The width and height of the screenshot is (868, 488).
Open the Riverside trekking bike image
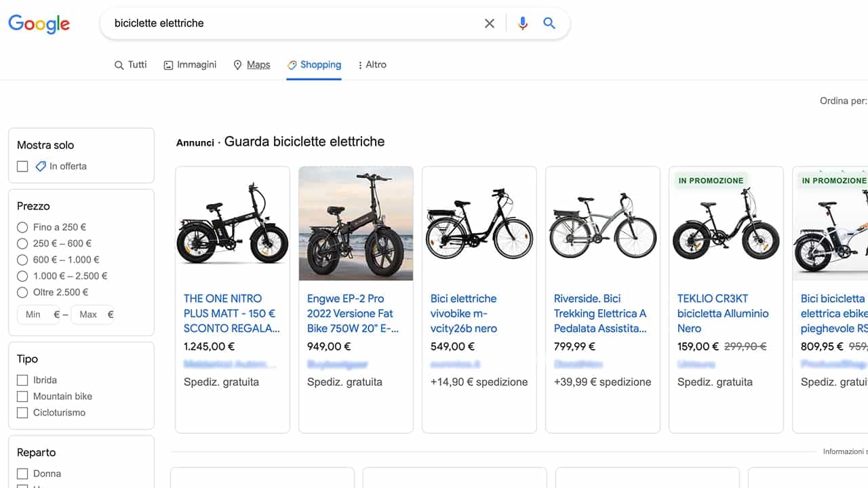click(x=603, y=224)
